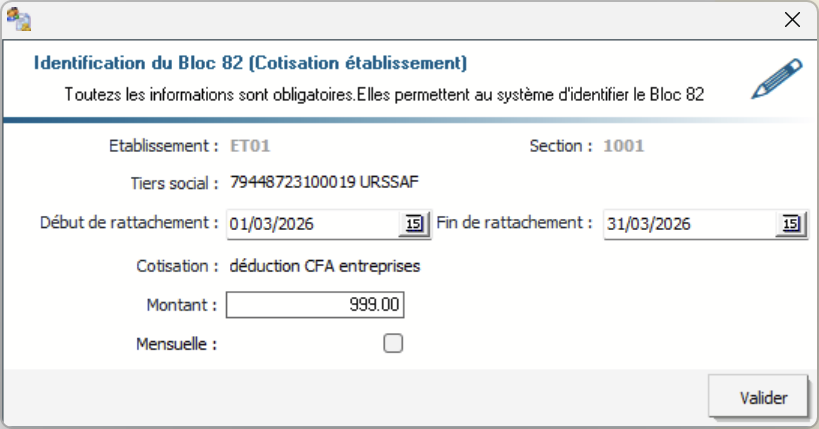The width and height of the screenshot is (819, 429).
Task: Click the Etablissement value ET01
Action: [251, 146]
